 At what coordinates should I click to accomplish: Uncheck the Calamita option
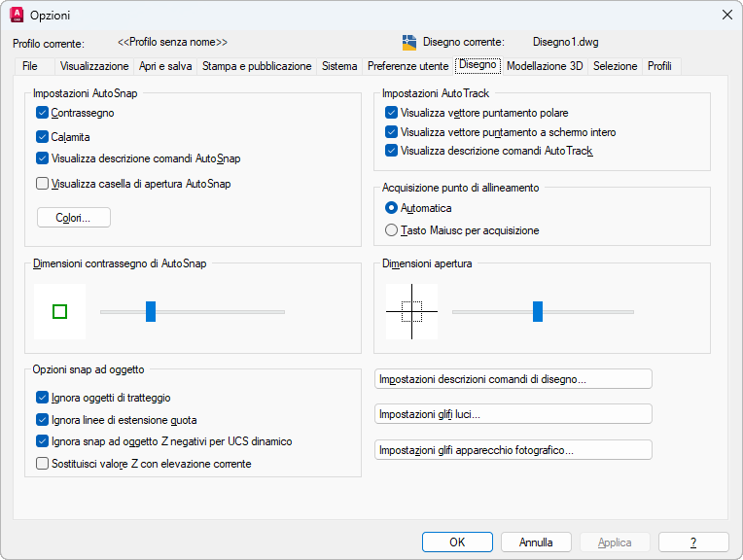(x=43, y=137)
